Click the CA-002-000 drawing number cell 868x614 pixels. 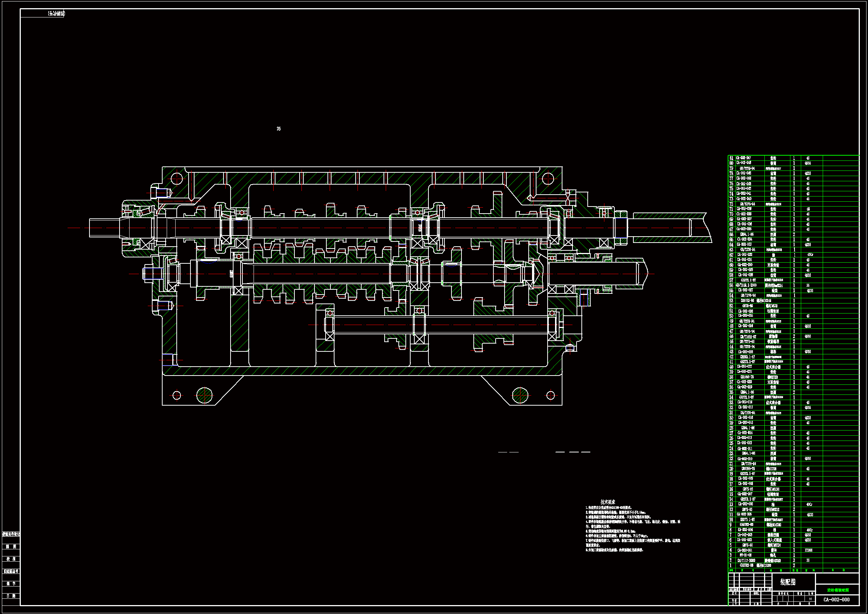pos(836,600)
